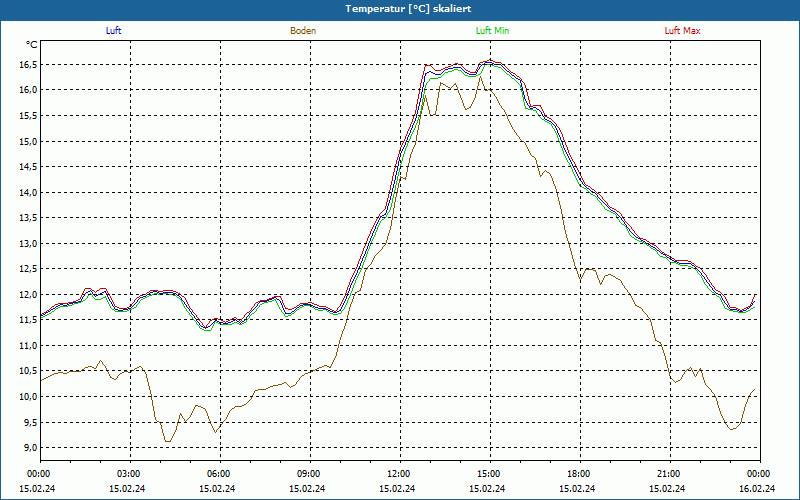Click the 10,5 y-axis value
Screen dimensions: 800x500
pyautogui.click(x=29, y=371)
